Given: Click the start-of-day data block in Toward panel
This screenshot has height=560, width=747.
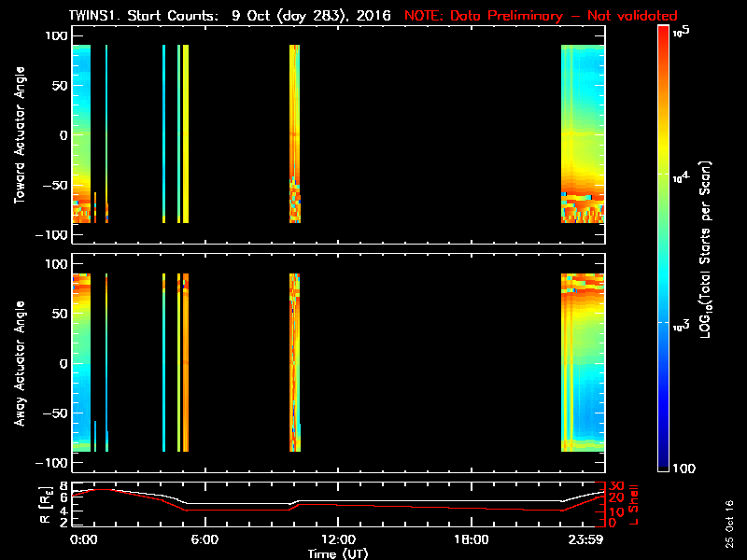Looking at the screenshot, I should pyautogui.click(x=81, y=133).
